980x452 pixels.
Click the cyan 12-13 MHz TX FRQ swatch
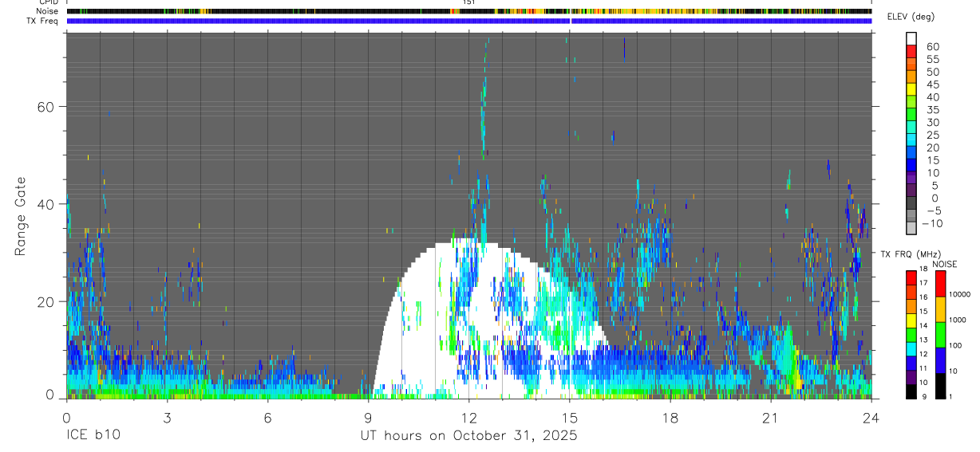point(911,349)
